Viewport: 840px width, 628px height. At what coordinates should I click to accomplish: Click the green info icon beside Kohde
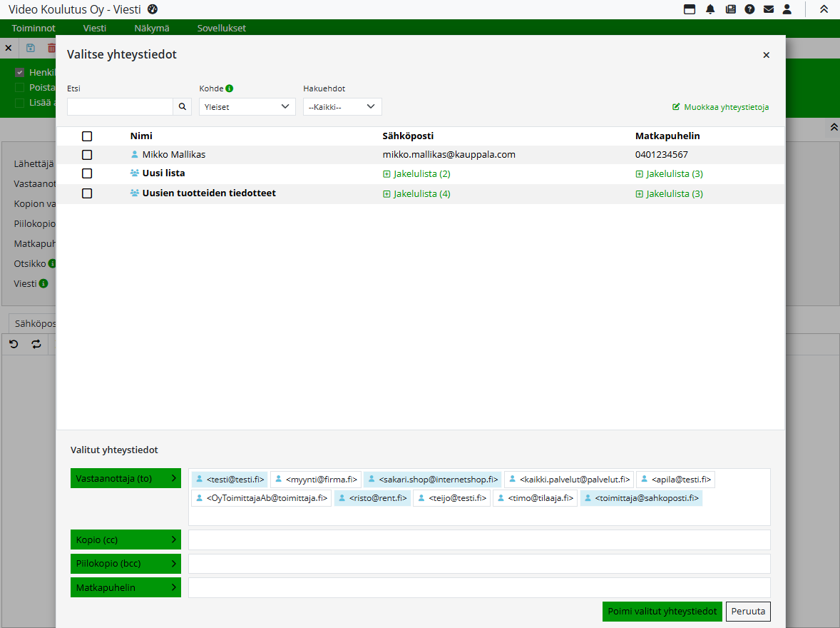(x=230, y=89)
